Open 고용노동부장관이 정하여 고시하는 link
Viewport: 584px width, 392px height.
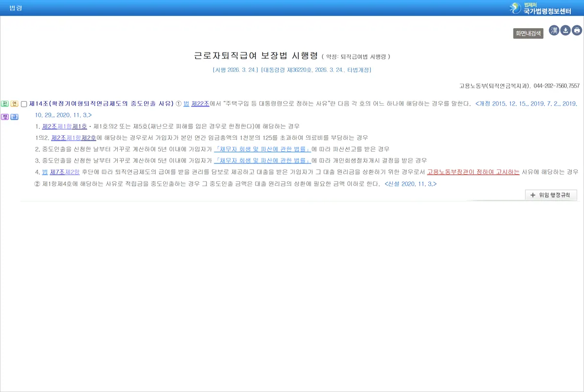coord(473,172)
